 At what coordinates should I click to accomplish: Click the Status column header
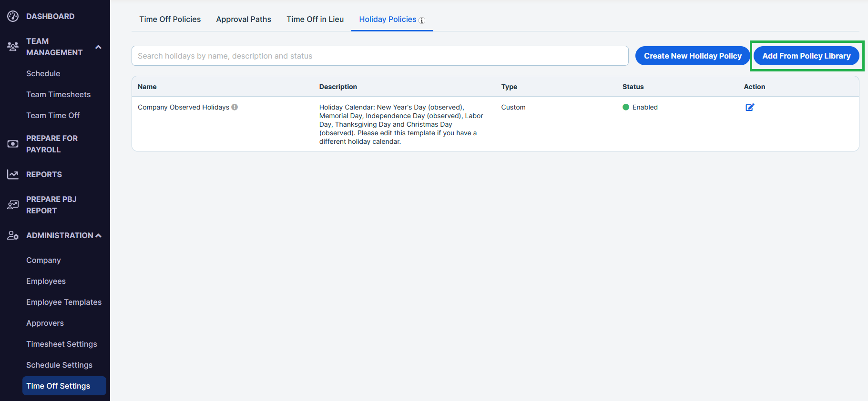(633, 87)
